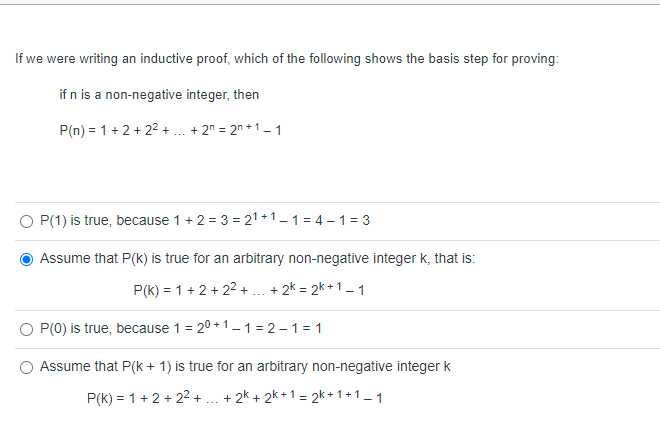Image resolution: width=660 pixels, height=430 pixels.
Task: Click '4 – 1 = 3' in the first option
Action: tap(343, 220)
